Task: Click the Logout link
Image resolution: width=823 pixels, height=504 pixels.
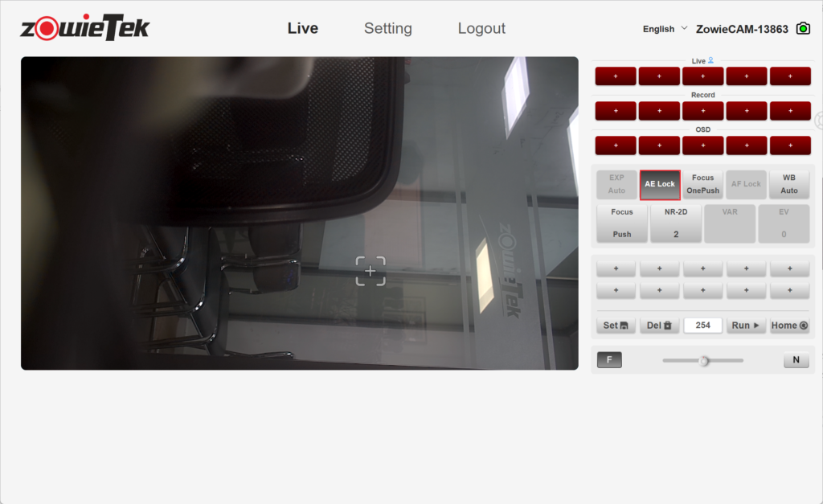Action: pyautogui.click(x=481, y=28)
